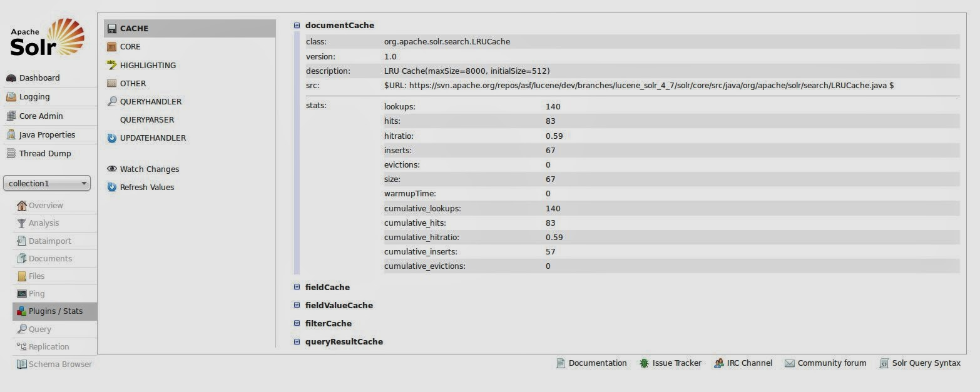Image resolution: width=980 pixels, height=392 pixels.
Task: Click the CACHE disk icon
Action: click(112, 29)
